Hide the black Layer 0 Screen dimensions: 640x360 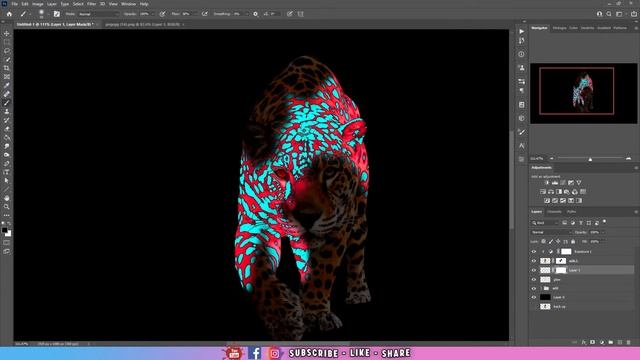tap(534, 298)
